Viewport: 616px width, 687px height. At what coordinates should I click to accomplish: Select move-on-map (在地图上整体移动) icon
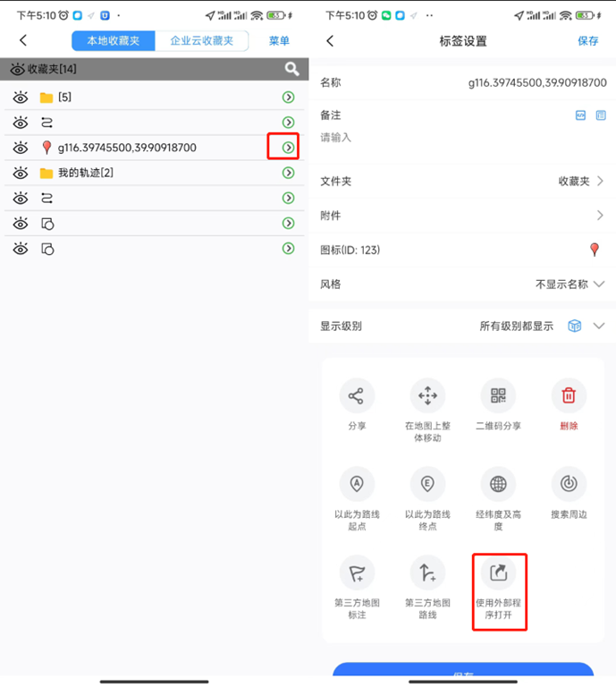pyautogui.click(x=427, y=395)
